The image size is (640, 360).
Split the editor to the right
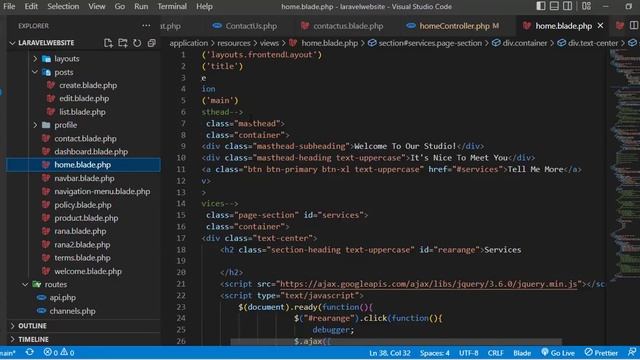pos(634,26)
